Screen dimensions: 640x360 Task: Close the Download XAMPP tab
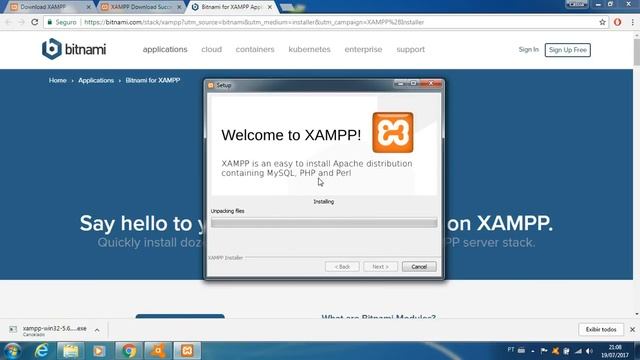click(x=89, y=7)
